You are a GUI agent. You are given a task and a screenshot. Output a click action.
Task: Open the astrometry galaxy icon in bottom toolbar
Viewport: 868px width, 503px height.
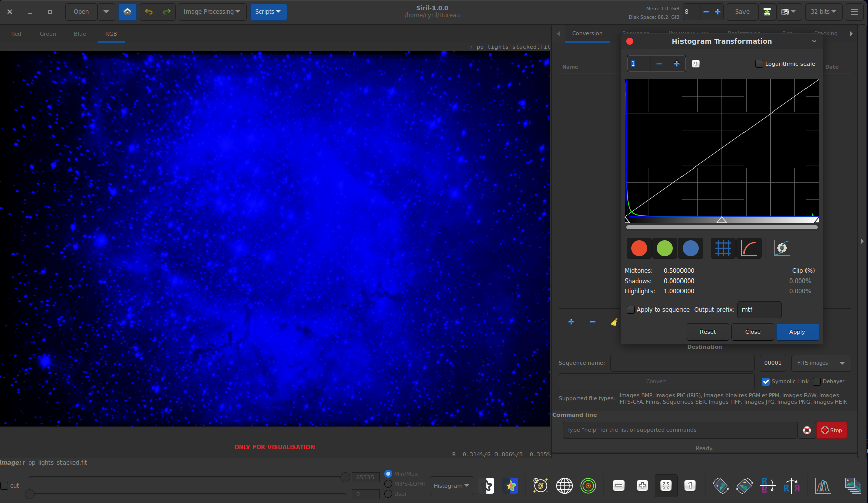click(540, 486)
